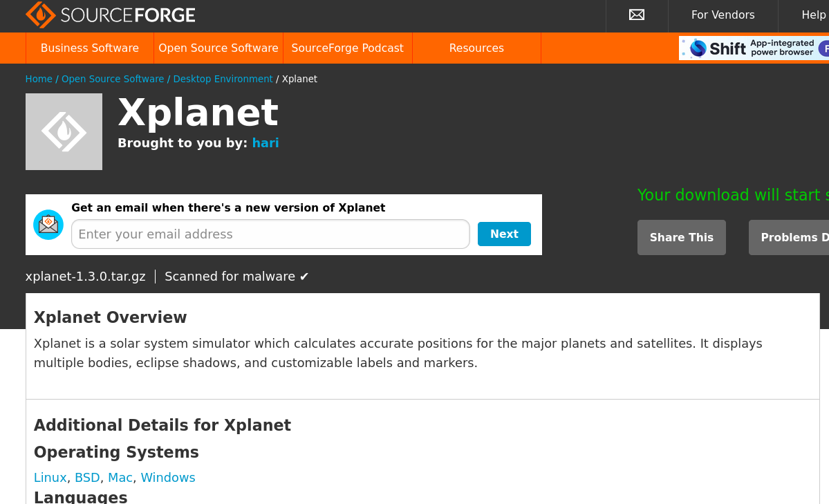829x504 pixels.
Task: Click the Home breadcrumb link
Action: [x=39, y=79]
